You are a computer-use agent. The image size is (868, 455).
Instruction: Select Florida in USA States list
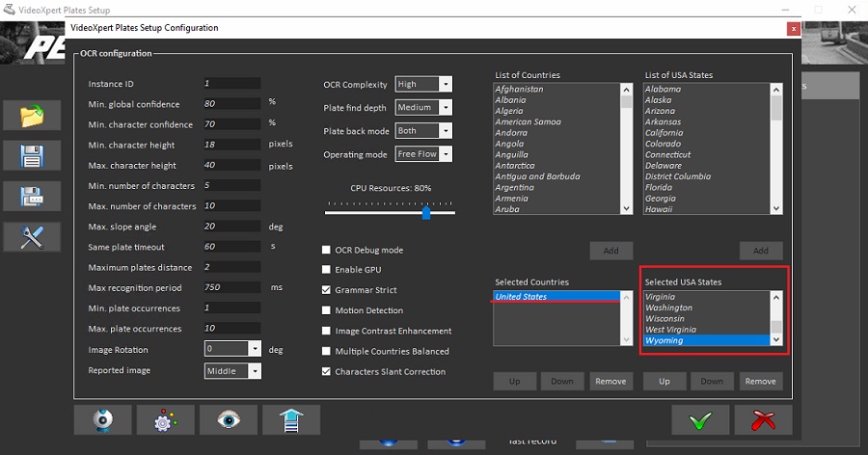point(707,188)
